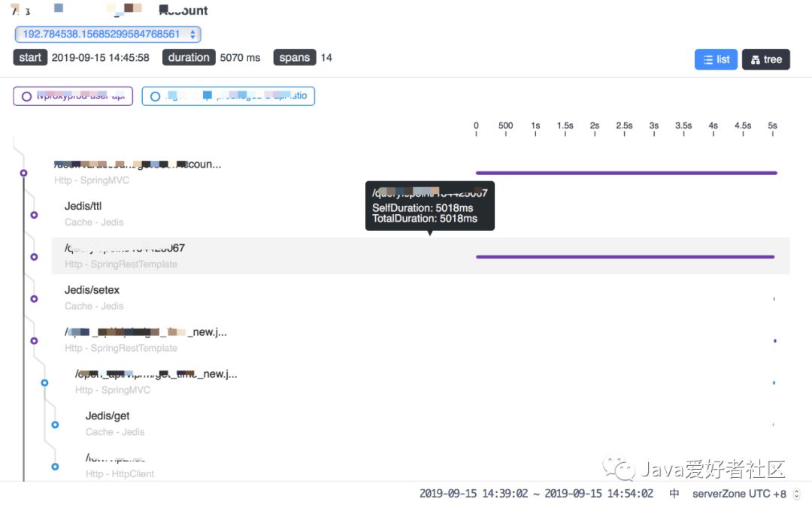This screenshot has height=505, width=812.
Task: Open the trace ID dropdown 192.784538
Action: (x=108, y=34)
